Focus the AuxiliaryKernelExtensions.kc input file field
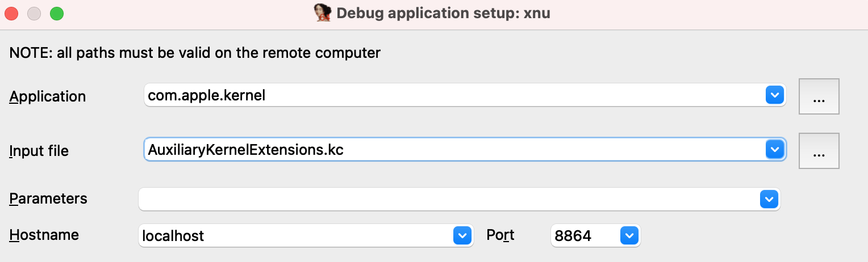This screenshot has width=868, height=262. [454, 150]
